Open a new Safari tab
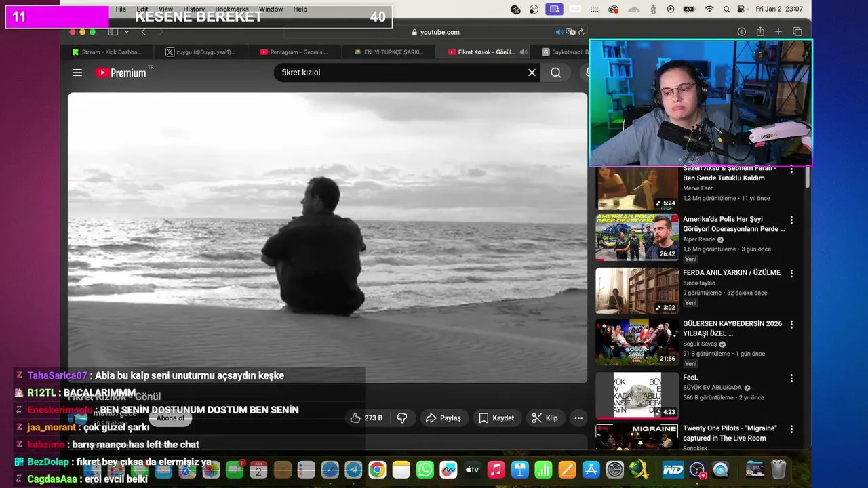 pos(778,32)
